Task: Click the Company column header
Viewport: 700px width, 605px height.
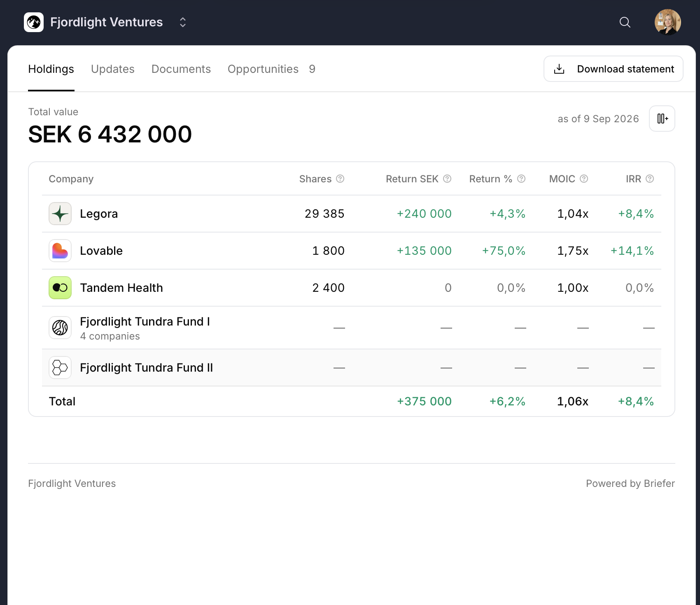Action: 71,179
